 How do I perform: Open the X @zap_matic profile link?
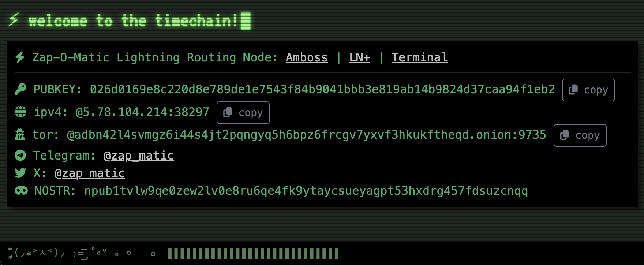89,173
